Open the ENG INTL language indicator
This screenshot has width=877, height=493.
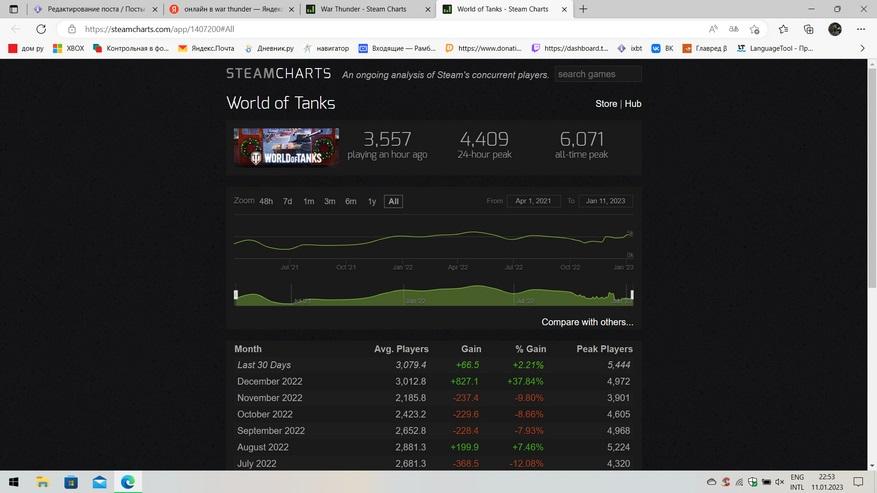click(797, 482)
